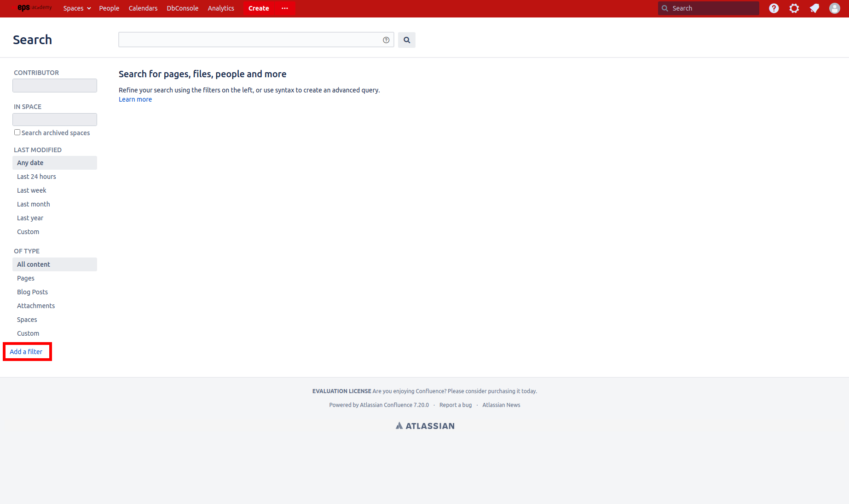Open the Help menu icon

click(x=774, y=8)
